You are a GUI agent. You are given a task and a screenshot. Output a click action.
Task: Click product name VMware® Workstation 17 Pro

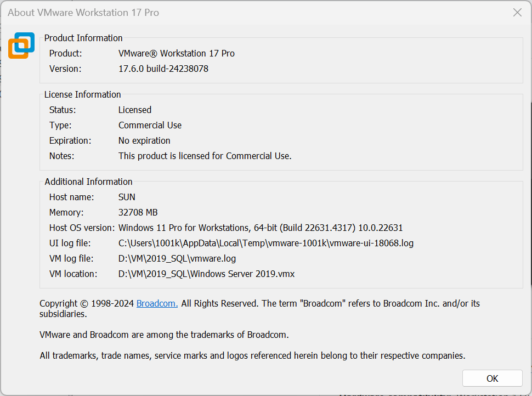(177, 53)
